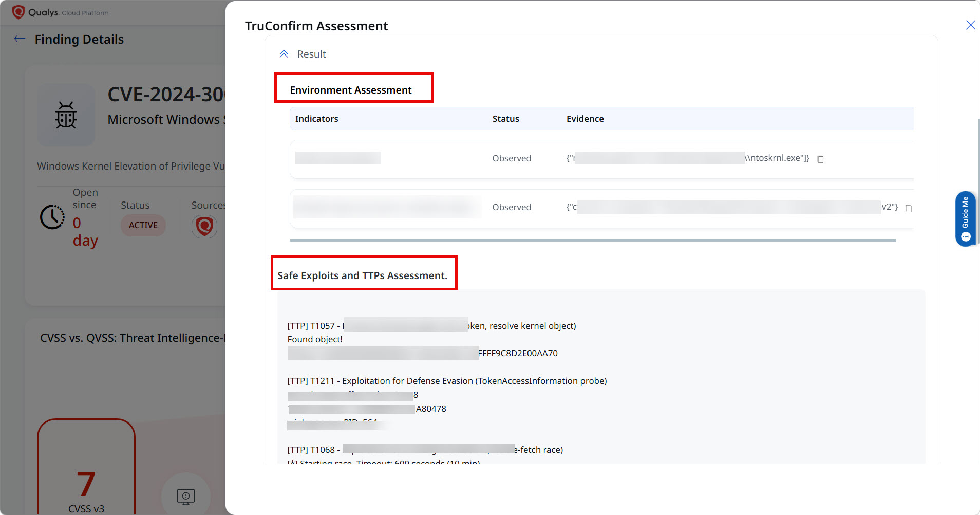Click the Qualys source shield icon
Viewport: 980px width, 515px height.
pyautogui.click(x=204, y=226)
